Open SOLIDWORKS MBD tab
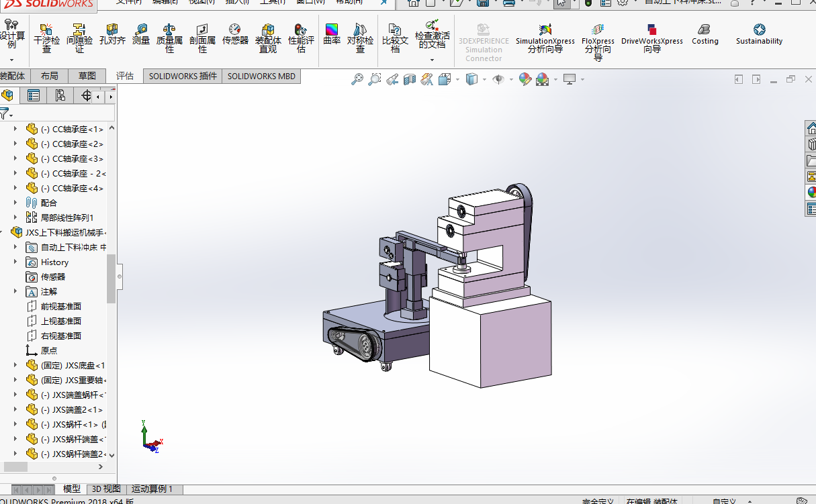Viewport: 816px width, 504px height. [x=261, y=76]
